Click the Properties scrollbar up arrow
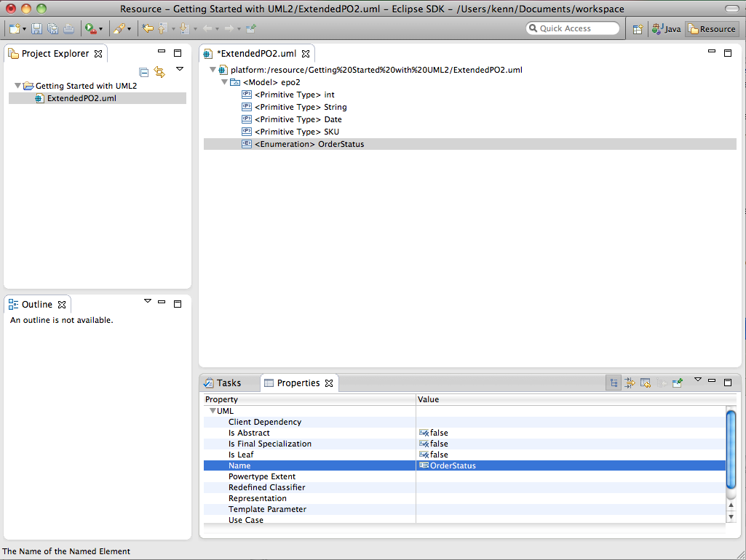This screenshot has height=560, width=746. coord(731,505)
